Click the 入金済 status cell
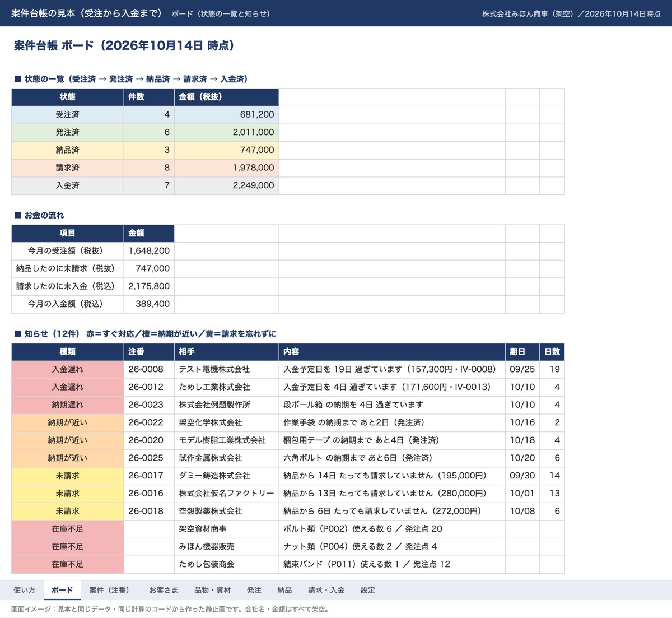Viewport: 672px width, 618px height. (68, 185)
